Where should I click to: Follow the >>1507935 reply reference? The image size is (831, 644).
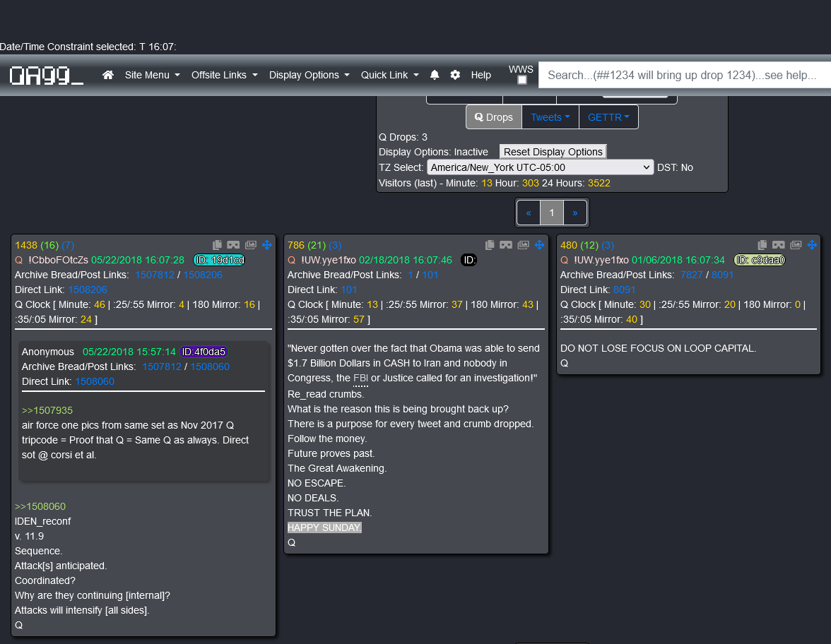[x=47, y=410]
